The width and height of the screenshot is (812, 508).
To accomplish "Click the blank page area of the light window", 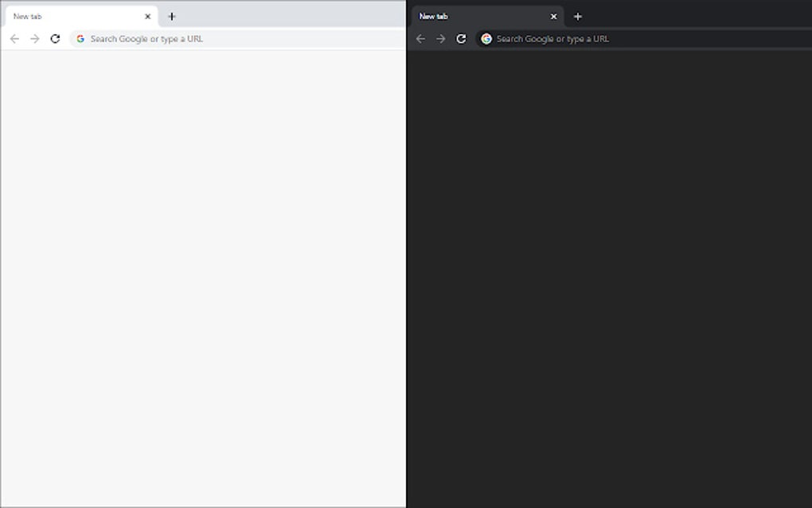I will pyautogui.click(x=203, y=279).
